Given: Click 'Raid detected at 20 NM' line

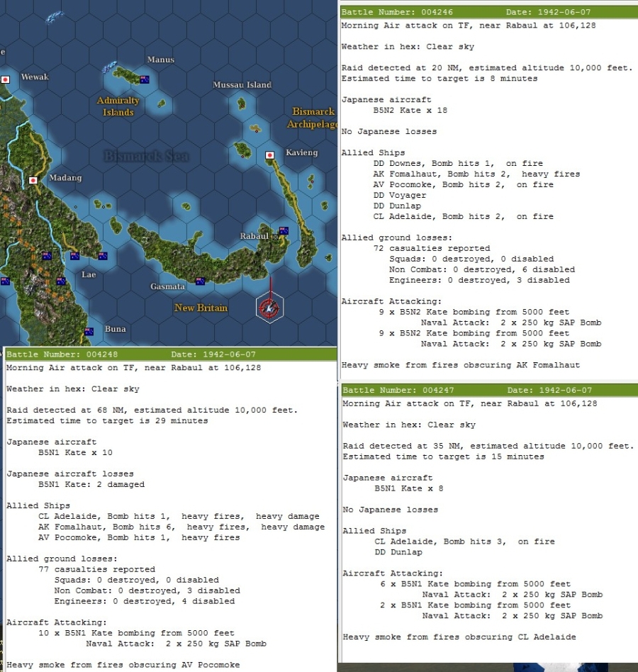Looking at the screenshot, I should point(487,68).
